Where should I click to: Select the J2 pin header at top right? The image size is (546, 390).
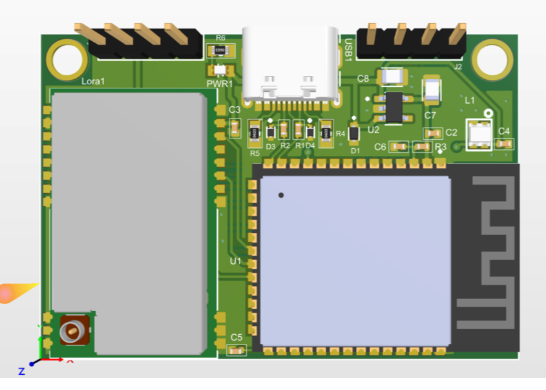412,41
